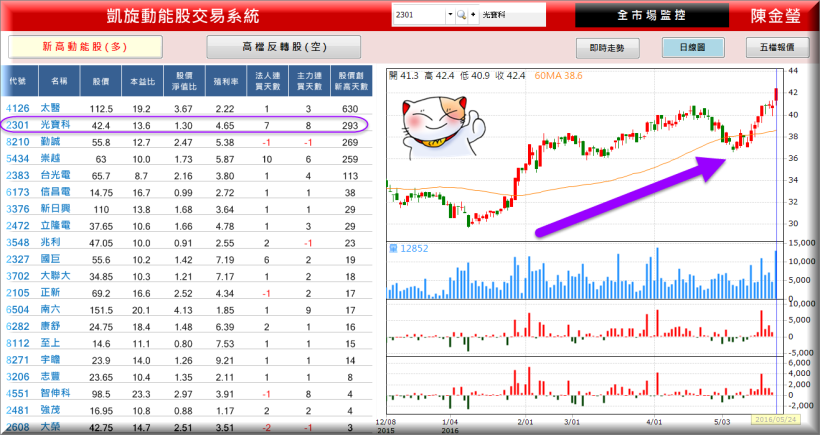820x435 pixels.
Task: Click 630 new-high days value
Action: (350, 109)
